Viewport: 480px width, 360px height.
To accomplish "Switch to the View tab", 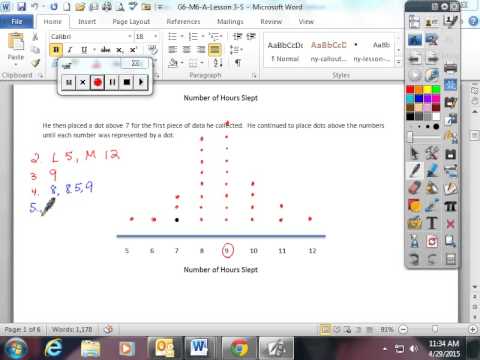I will click(306, 22).
